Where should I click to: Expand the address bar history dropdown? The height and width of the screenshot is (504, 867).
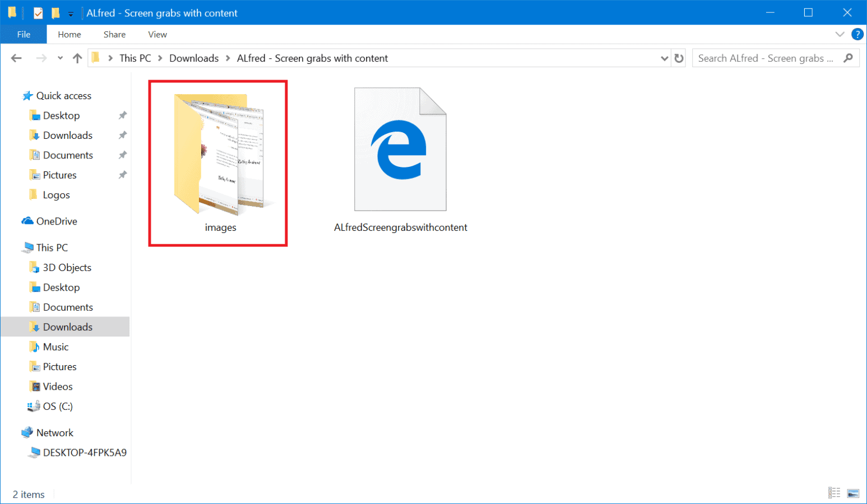[x=665, y=58]
